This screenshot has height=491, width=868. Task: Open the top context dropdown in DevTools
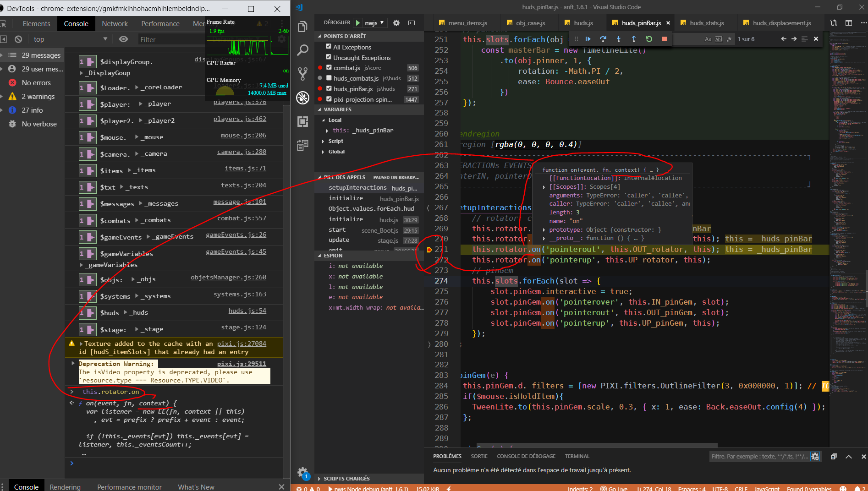click(70, 39)
